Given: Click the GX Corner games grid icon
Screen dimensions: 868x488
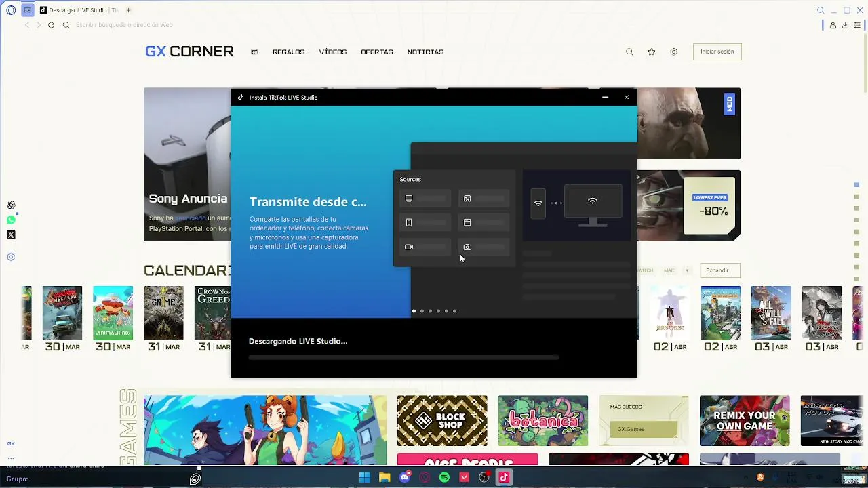Looking at the screenshot, I should [254, 52].
